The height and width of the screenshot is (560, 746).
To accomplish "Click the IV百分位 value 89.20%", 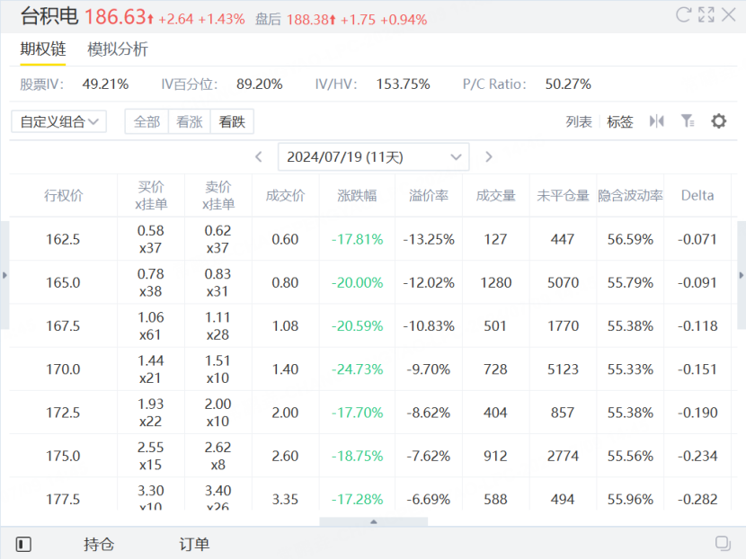I will point(259,84).
